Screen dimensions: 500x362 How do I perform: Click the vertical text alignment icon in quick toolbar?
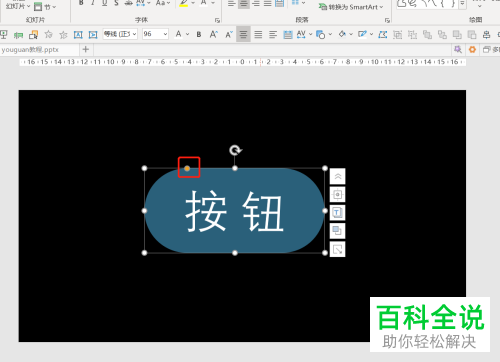(288, 34)
